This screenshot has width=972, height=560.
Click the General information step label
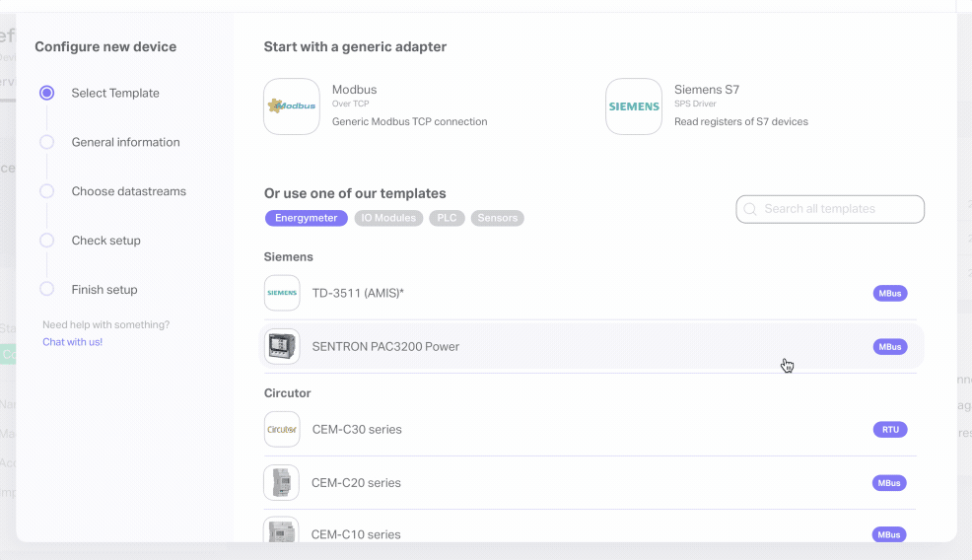pos(126,142)
